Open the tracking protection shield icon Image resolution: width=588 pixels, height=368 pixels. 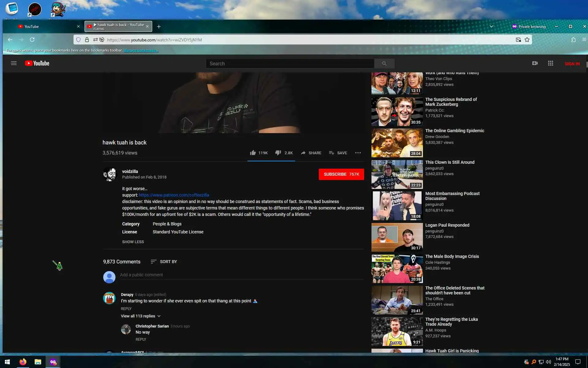point(78,40)
